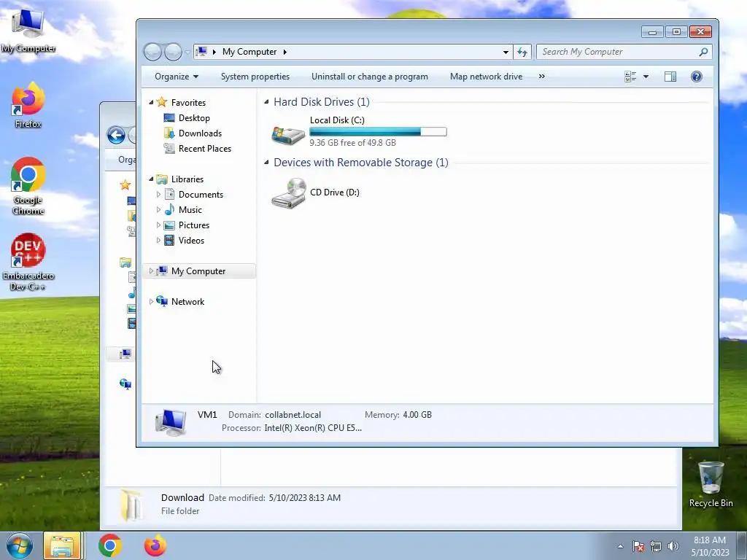The image size is (747, 560).
Task: Open the Organize dropdown menu
Action: point(177,77)
